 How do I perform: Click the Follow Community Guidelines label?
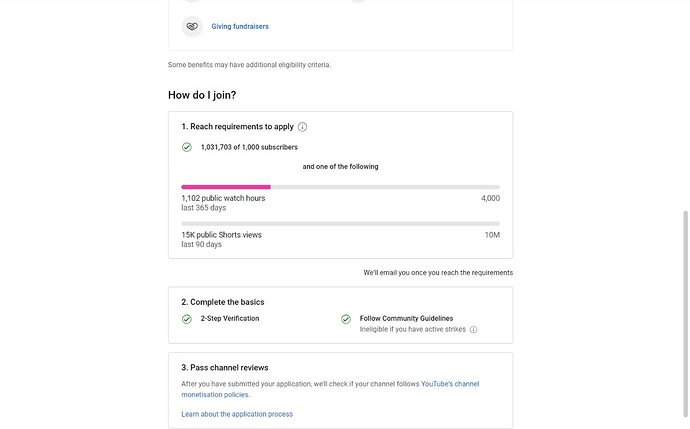406,318
